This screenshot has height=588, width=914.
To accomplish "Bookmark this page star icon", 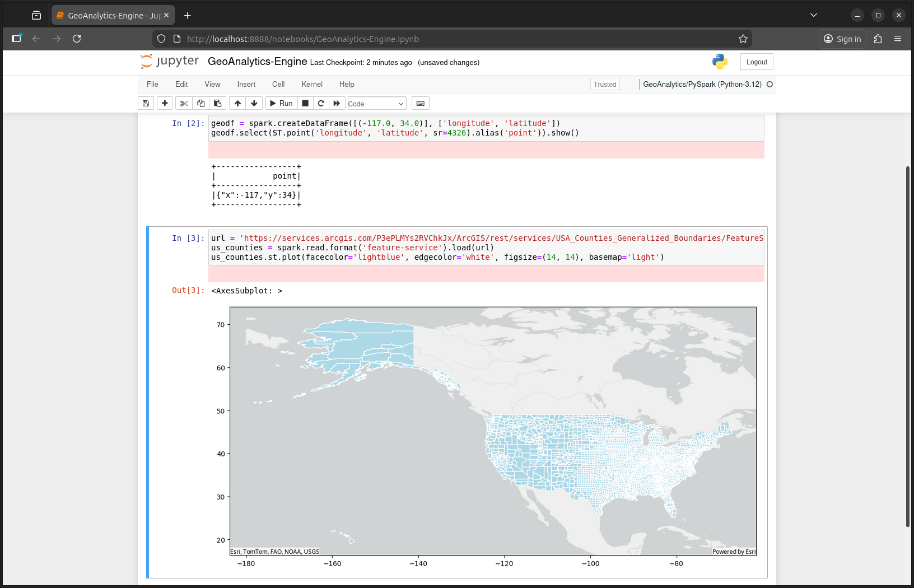I will tap(743, 39).
